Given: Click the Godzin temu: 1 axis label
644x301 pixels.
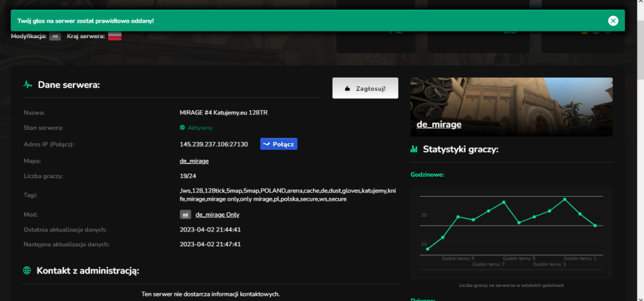Looking at the screenshot, I should tap(580, 259).
